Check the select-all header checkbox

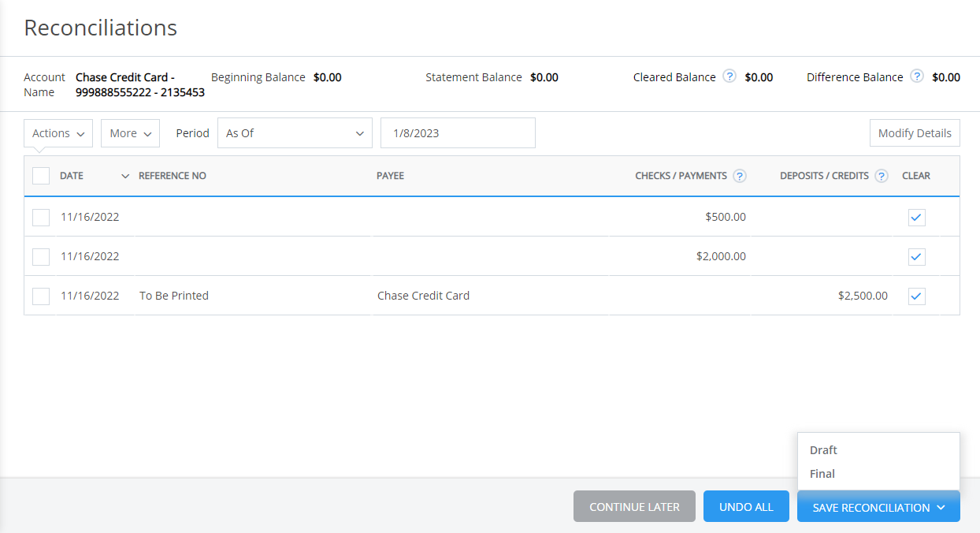(x=41, y=176)
